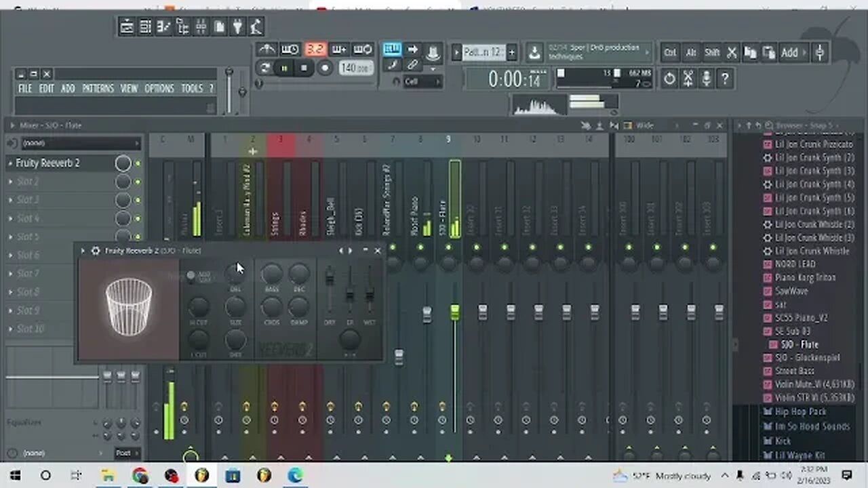Mute mixer track 9 green LED
The height and width of the screenshot is (488, 868).
point(448,248)
